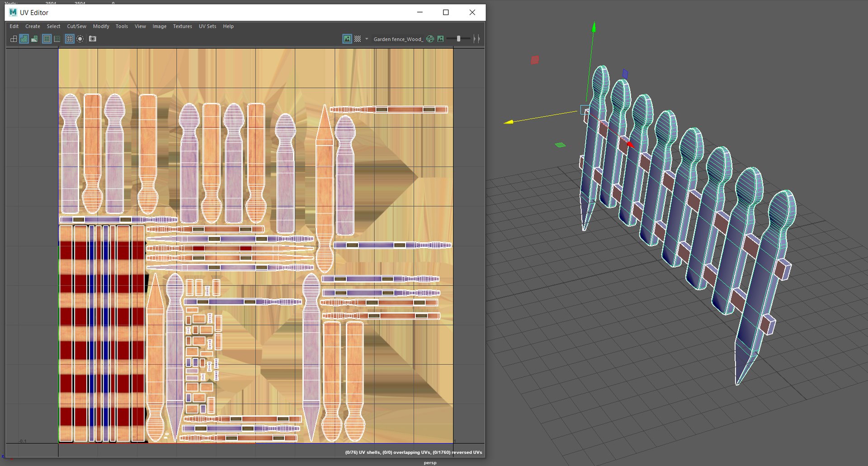868x466 pixels.
Task: Toggle the grid display icon
Action: 70,39
